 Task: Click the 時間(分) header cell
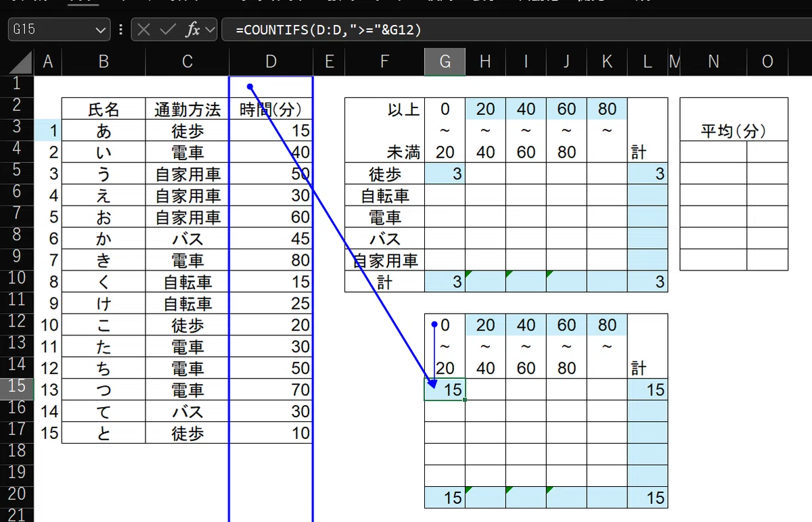click(x=271, y=109)
